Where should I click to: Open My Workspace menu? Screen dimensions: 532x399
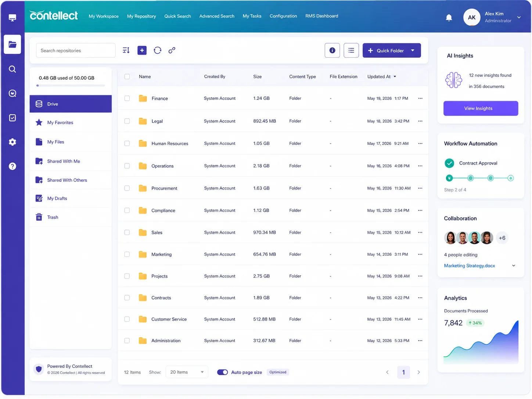[104, 16]
